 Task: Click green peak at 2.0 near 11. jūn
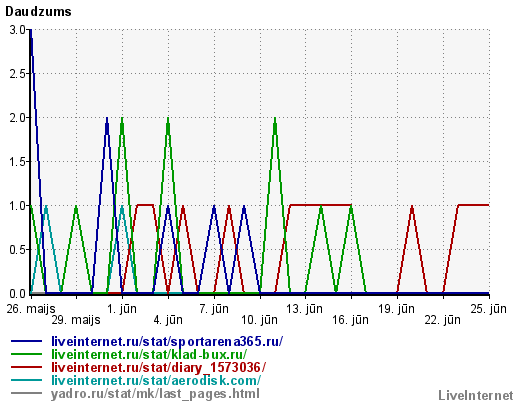(x=275, y=120)
